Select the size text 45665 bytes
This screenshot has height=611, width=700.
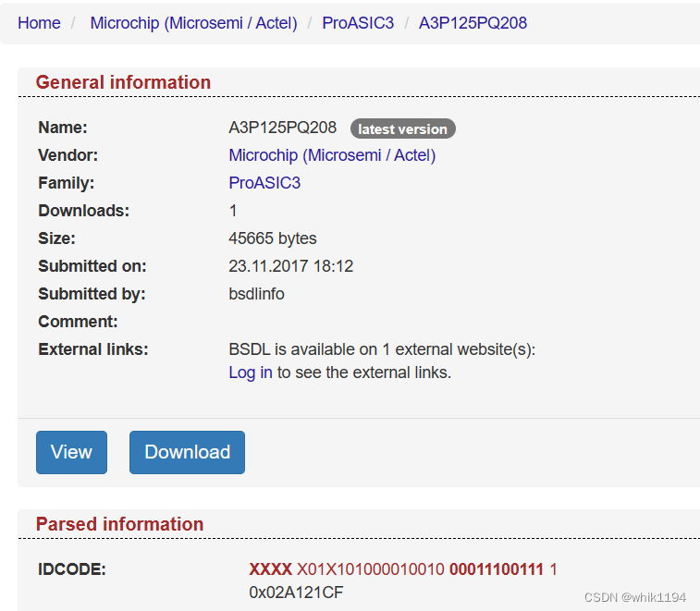(273, 238)
